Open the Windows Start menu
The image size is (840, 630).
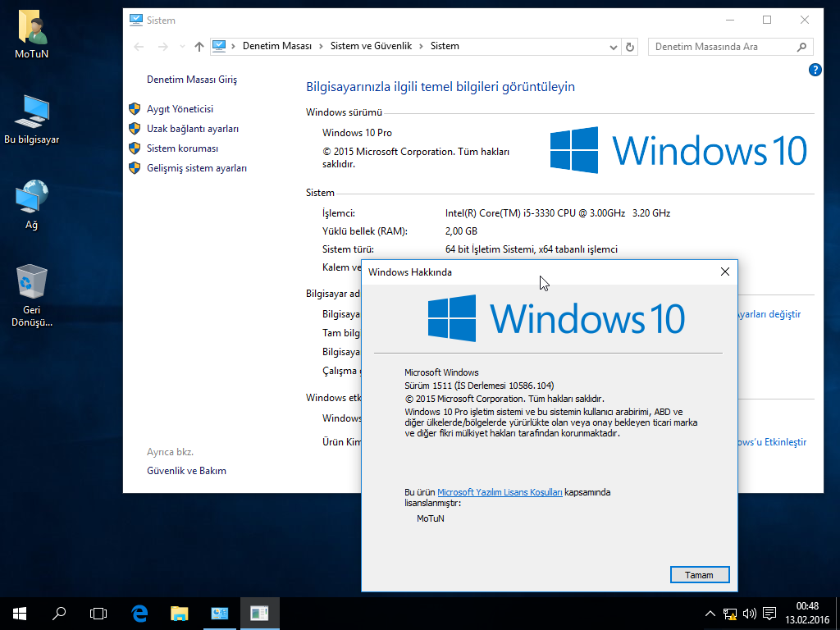[x=20, y=614]
